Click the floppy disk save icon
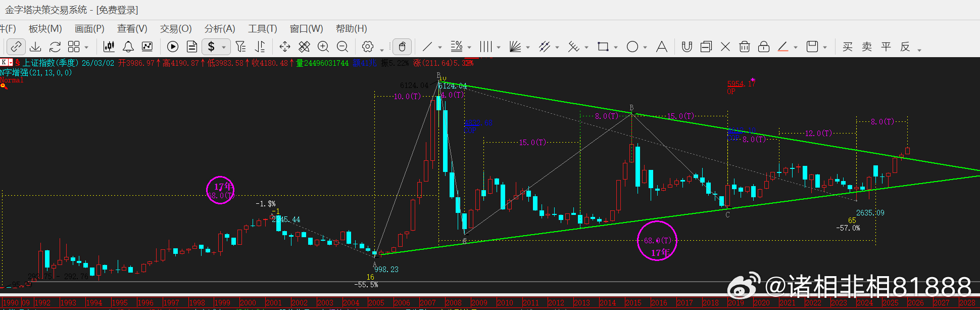This screenshot has width=980, height=310. 812,47
